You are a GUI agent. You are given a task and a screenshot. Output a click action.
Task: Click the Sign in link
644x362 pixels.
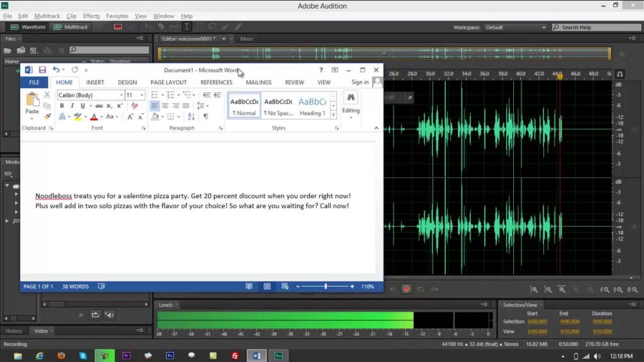pos(360,82)
